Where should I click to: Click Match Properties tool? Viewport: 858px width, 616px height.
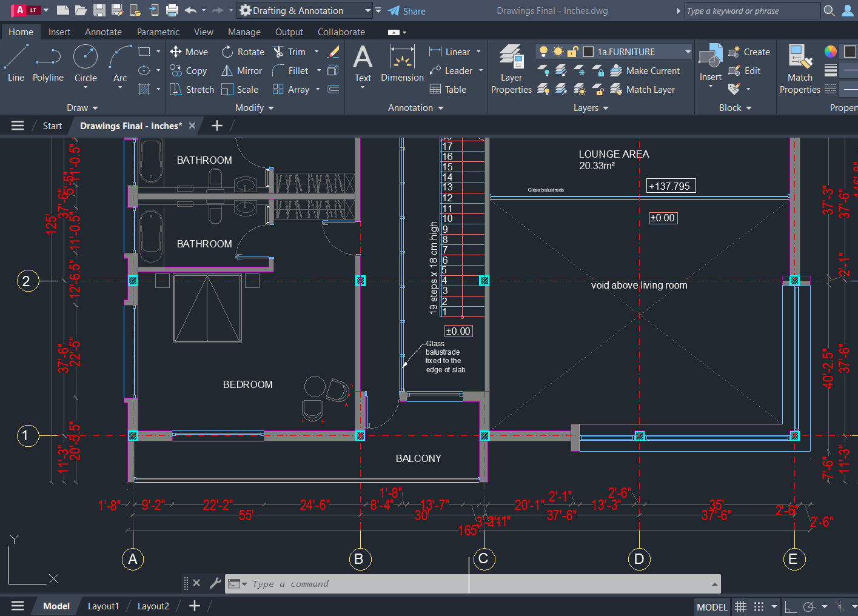pyautogui.click(x=800, y=69)
